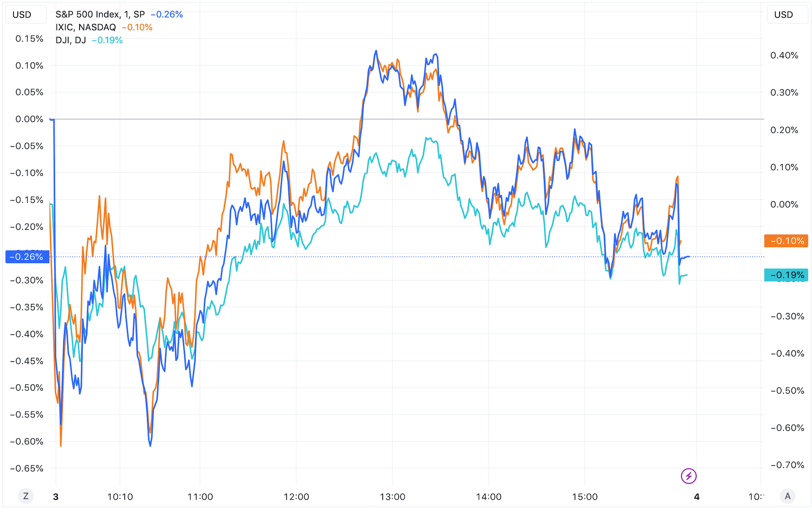This screenshot has width=812, height=508.
Task: Click the 11:00 time axis label
Action: 200,497
